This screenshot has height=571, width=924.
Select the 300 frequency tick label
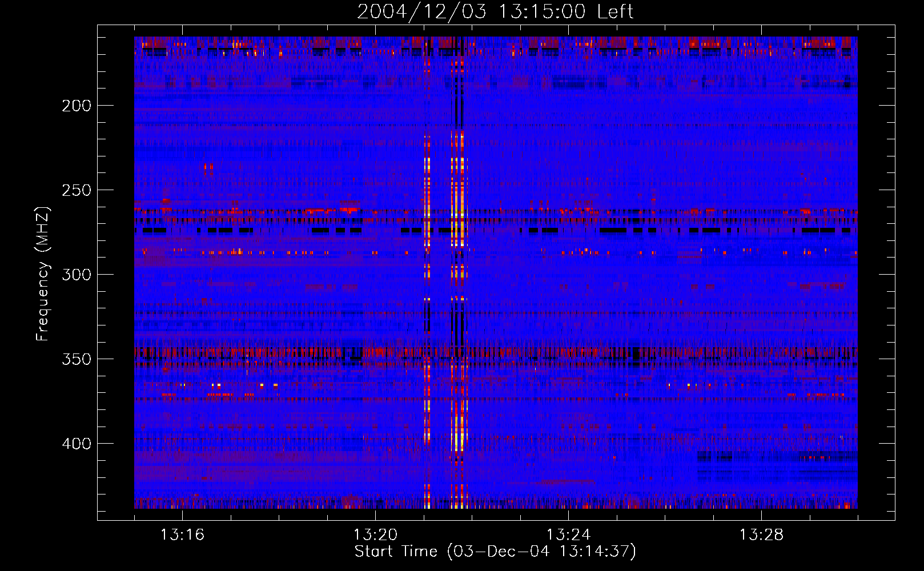(77, 275)
